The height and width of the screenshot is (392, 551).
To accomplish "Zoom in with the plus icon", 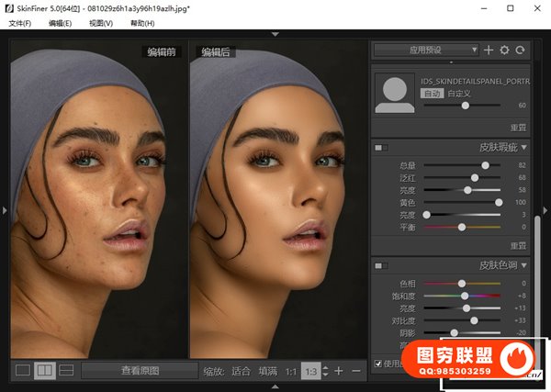I will (x=339, y=371).
